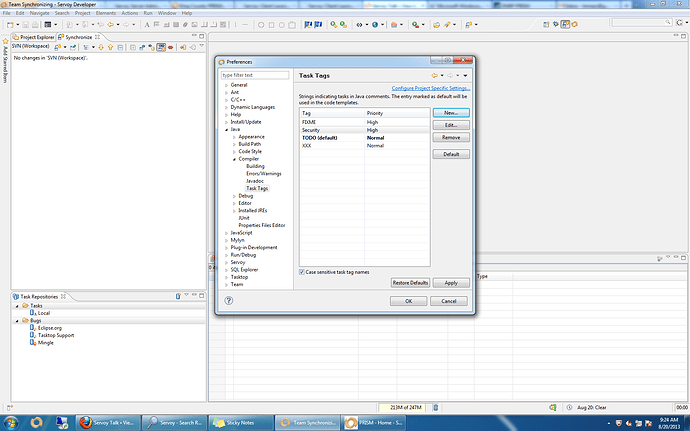Viewport: 690px width, 431px height.
Task: Click quick search field at top right
Action: coord(642,22)
